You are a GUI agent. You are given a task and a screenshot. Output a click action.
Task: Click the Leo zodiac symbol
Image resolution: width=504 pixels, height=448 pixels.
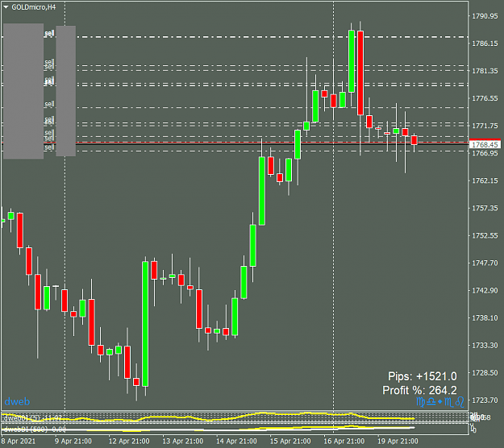pos(460,402)
